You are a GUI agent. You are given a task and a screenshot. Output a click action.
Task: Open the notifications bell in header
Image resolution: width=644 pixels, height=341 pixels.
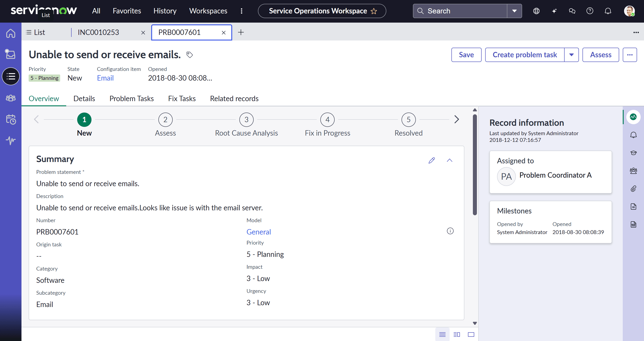click(x=608, y=11)
